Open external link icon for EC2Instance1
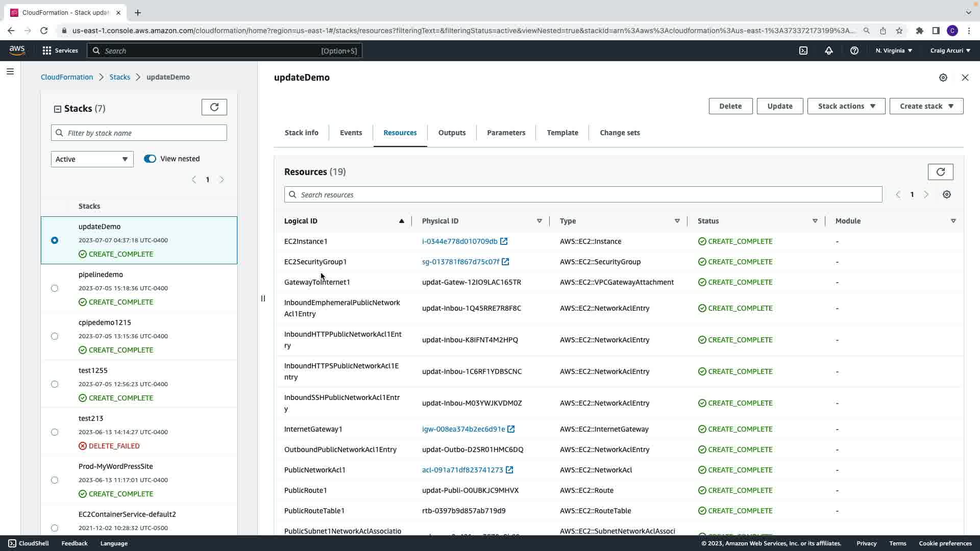The width and height of the screenshot is (980, 551). 504,241
